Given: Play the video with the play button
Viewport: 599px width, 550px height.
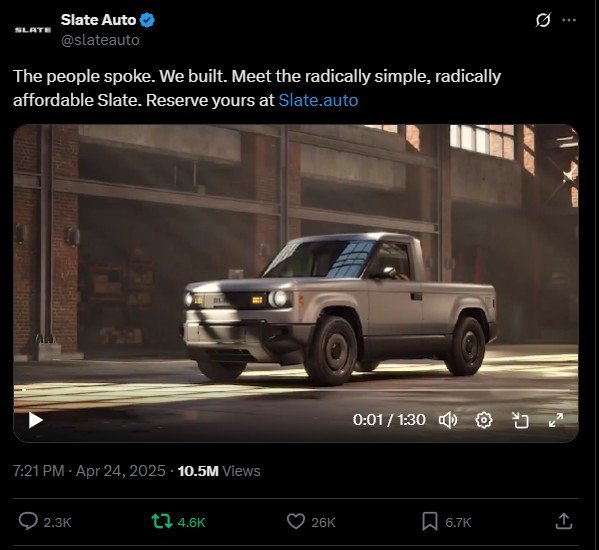Looking at the screenshot, I should point(36,420).
